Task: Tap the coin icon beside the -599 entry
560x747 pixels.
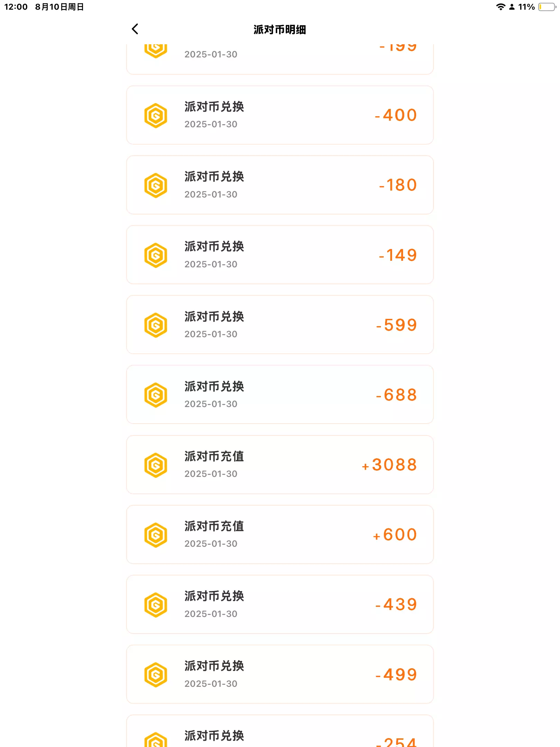Action: click(156, 325)
